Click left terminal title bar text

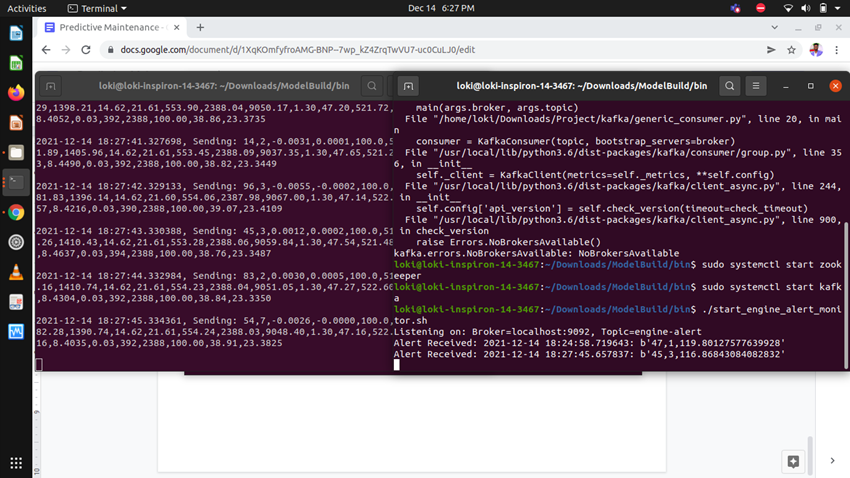point(224,86)
